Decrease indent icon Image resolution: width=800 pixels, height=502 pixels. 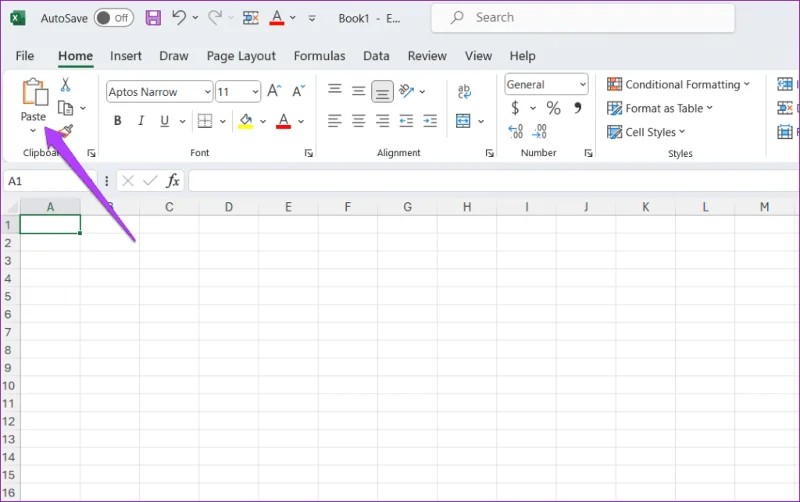click(x=406, y=121)
